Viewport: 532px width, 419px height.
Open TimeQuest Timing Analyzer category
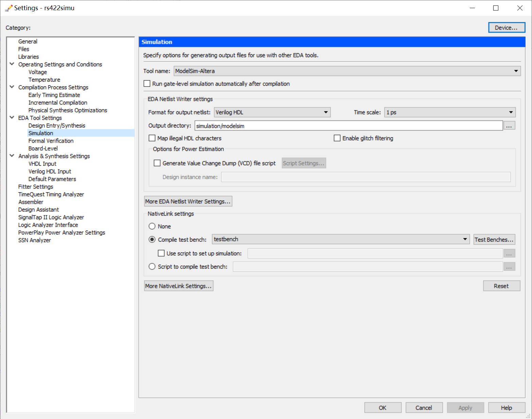tap(51, 194)
